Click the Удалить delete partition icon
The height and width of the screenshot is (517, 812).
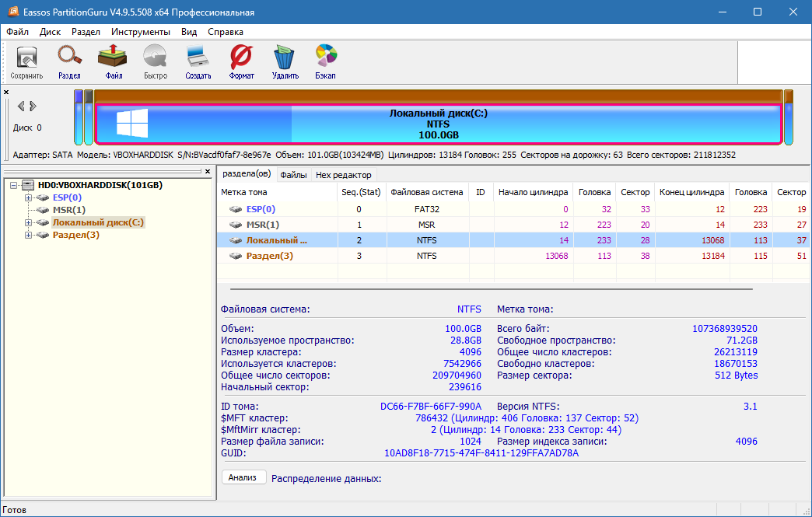pyautogui.click(x=285, y=62)
